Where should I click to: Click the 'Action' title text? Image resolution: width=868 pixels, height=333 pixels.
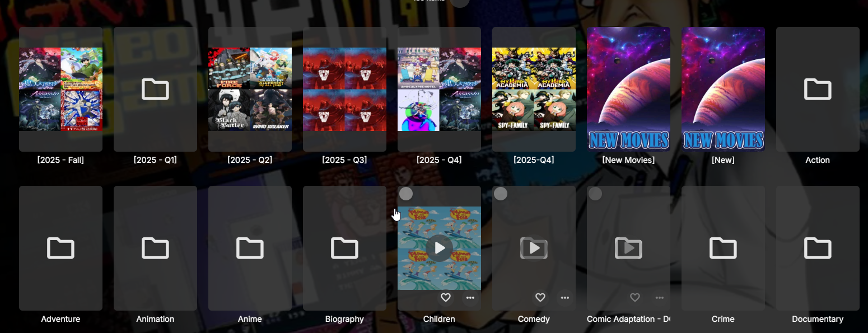pyautogui.click(x=818, y=160)
